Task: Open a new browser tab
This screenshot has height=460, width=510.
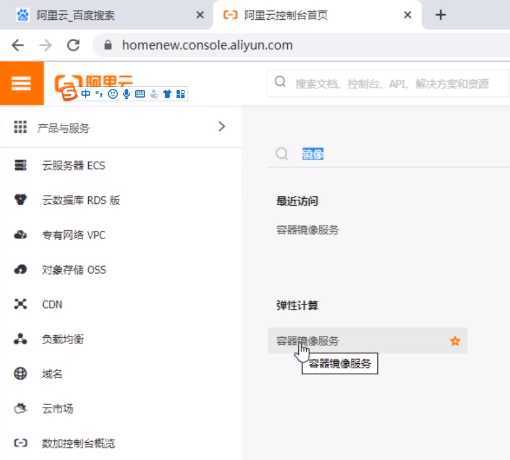Action: point(441,15)
